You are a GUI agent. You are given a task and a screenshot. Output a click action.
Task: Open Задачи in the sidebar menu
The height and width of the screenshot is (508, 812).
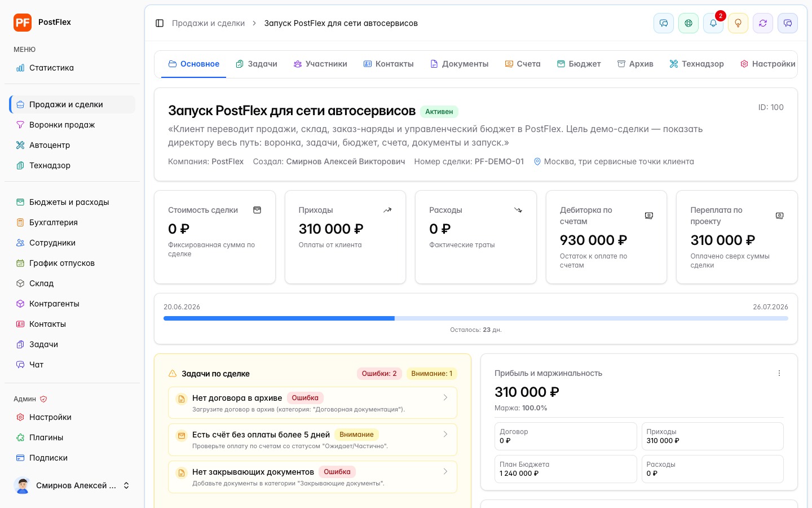[72, 344]
